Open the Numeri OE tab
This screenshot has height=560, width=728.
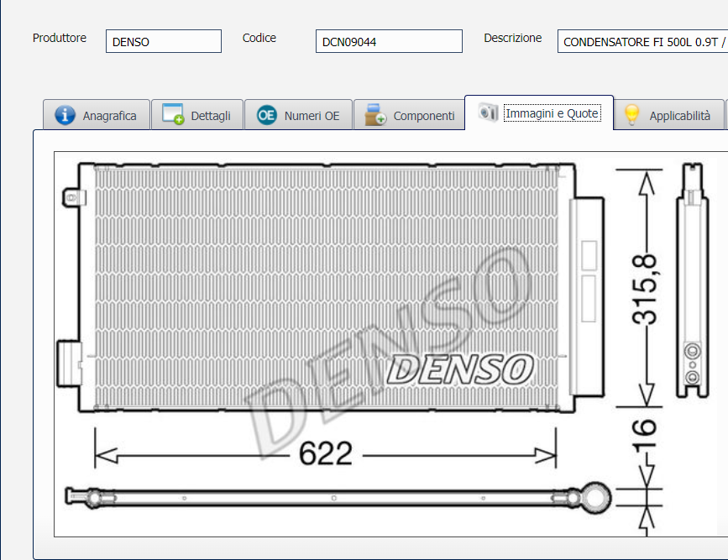(299, 115)
